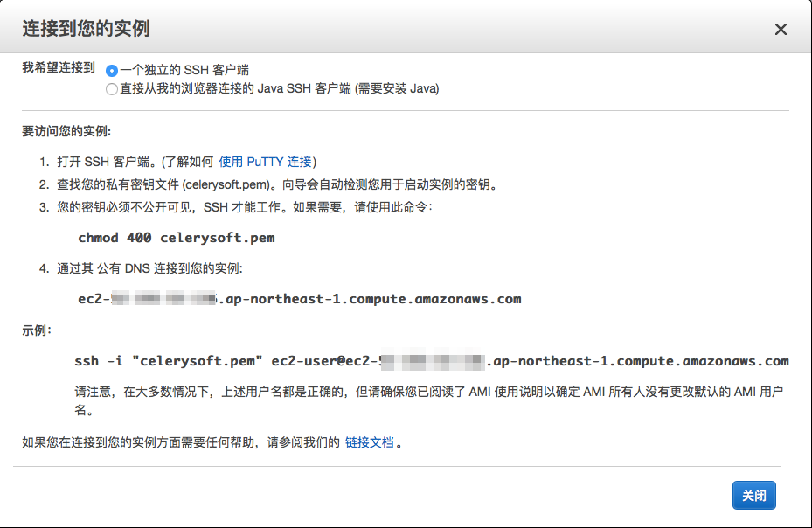Click the blue 关闭 button
This screenshot has height=528, width=812.
[x=754, y=496]
